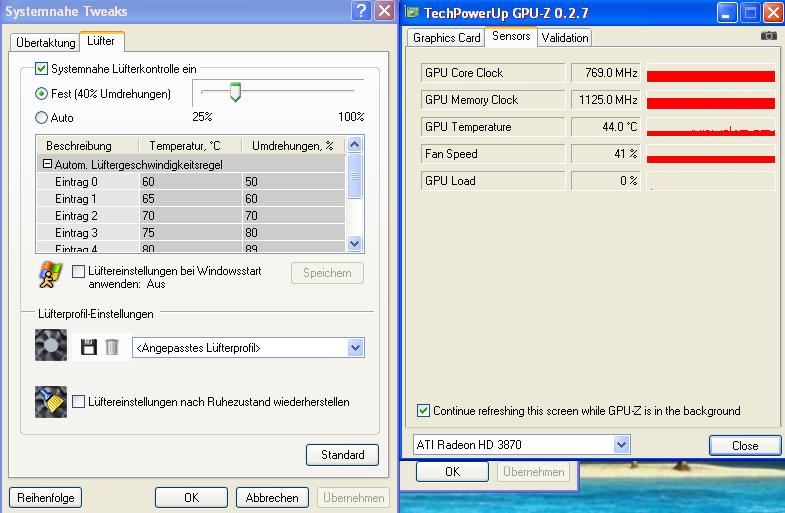This screenshot has height=513, width=785.
Task: Click the scroll up arrow of fan table
Action: 354,145
